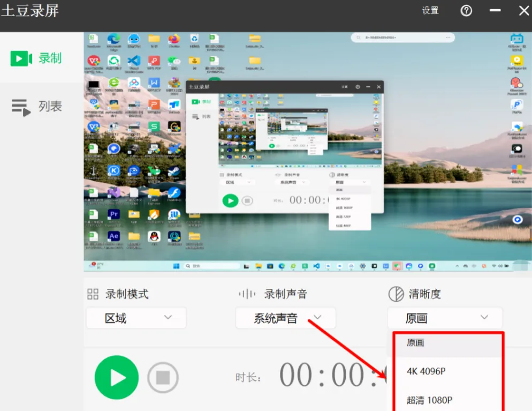Click Firefox icon in desktop preview

click(x=174, y=39)
